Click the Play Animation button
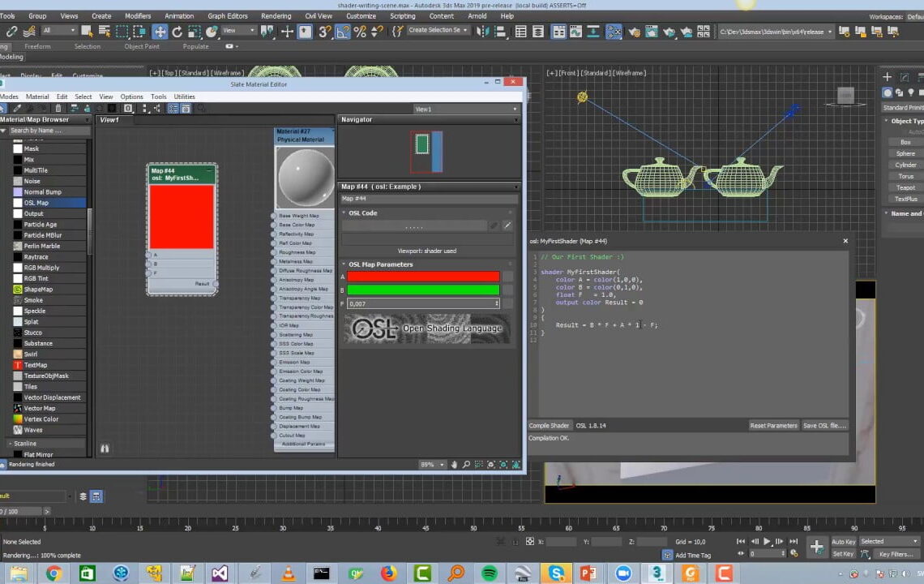The image size is (924, 584). tap(767, 542)
